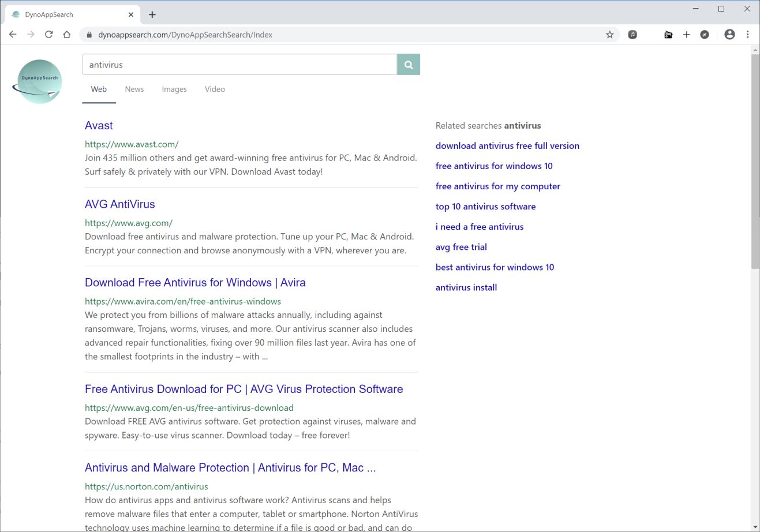Submit search with the magnifier button

coord(409,65)
